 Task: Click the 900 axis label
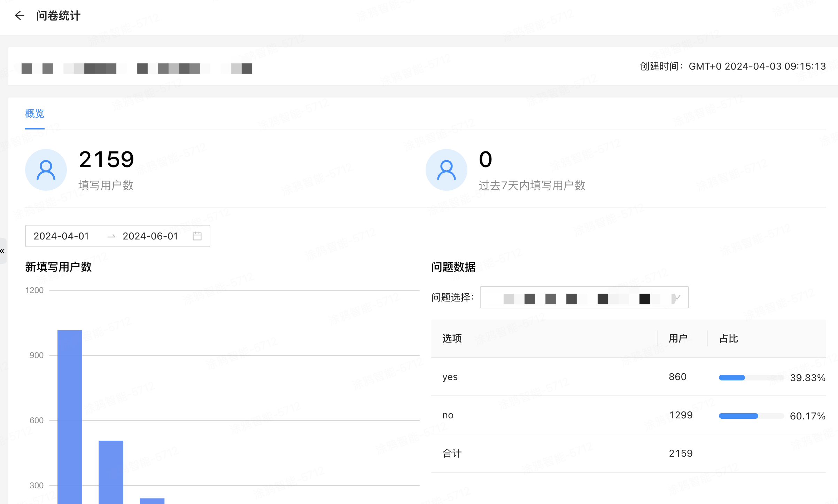(x=37, y=355)
